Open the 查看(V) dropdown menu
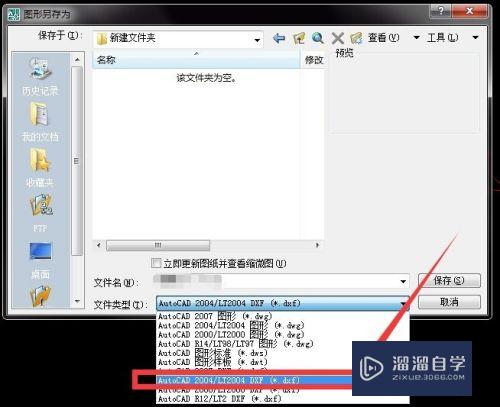Viewport: 500px width, 407px height. click(x=393, y=37)
